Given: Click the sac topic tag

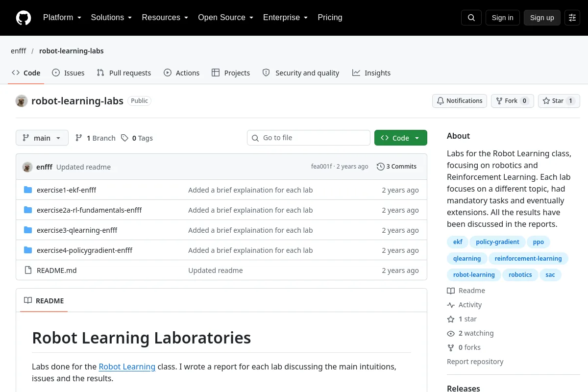Looking at the screenshot, I should coord(550,275).
